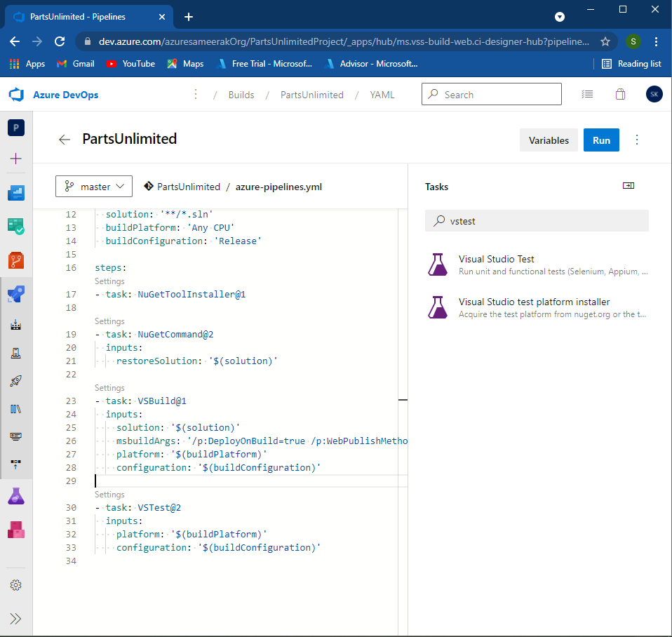Click the PartsUnlimited repository path link
This screenshot has height=637, width=672.
(189, 187)
